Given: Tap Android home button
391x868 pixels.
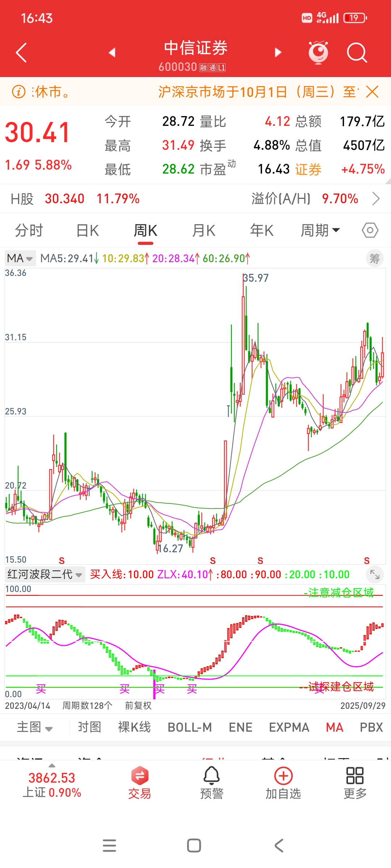Looking at the screenshot, I should 194,846.
